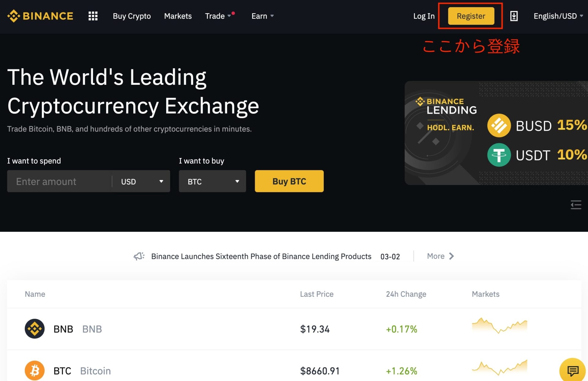Click the Buy BTC button

coord(289,181)
